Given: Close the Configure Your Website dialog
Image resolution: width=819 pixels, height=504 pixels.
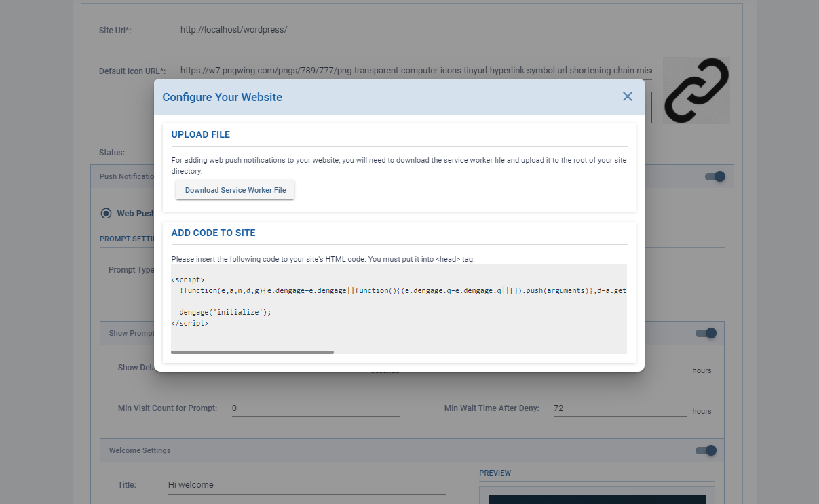Looking at the screenshot, I should click(x=628, y=96).
